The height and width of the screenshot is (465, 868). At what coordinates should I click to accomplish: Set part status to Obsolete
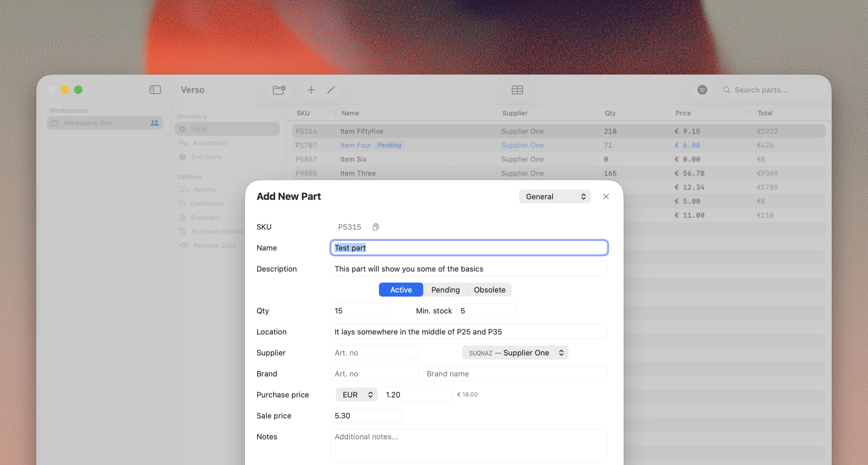489,290
